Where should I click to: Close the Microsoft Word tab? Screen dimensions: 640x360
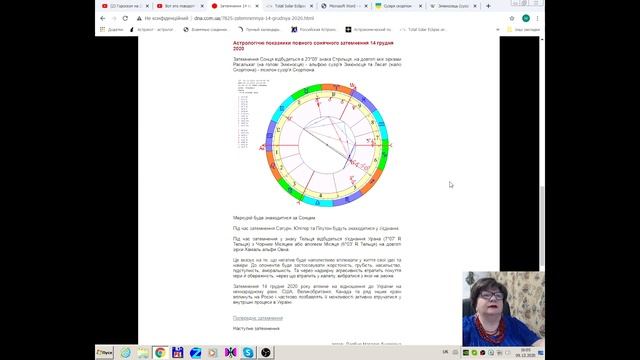point(366,6)
